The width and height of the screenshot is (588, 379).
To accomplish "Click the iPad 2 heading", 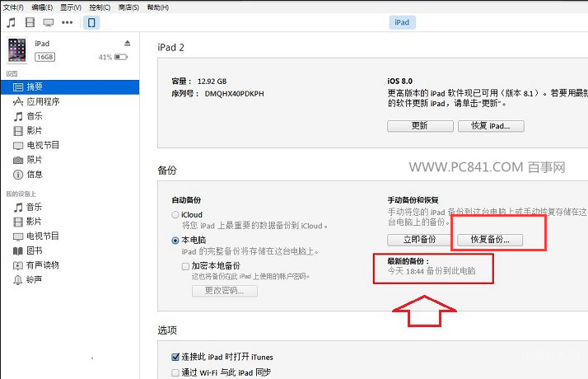I will point(170,48).
